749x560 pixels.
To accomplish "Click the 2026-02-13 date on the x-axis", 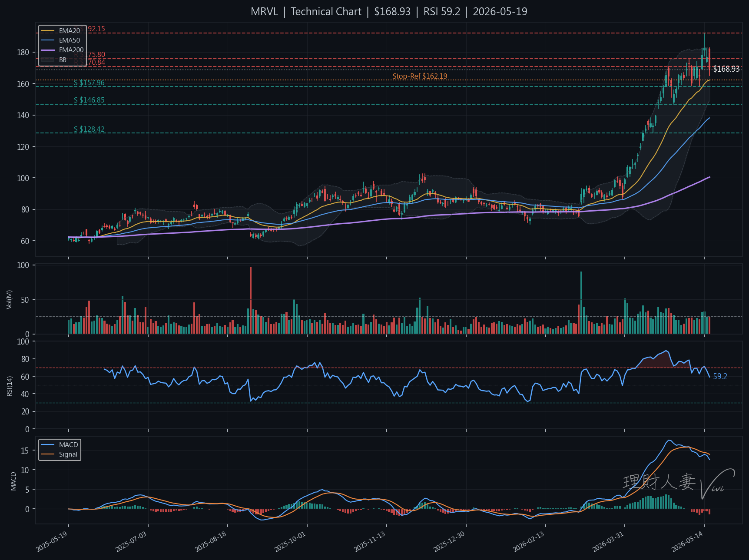I will (529, 541).
